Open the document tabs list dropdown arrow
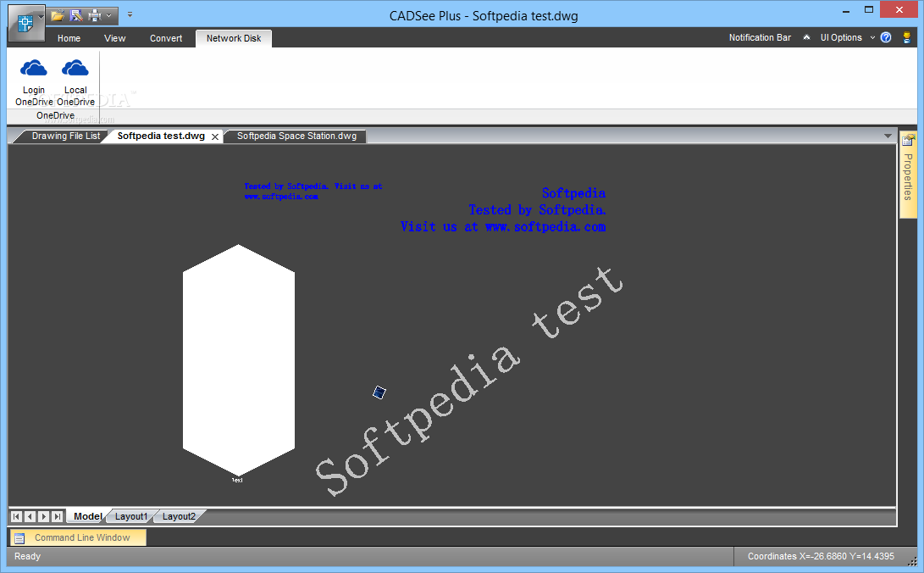This screenshot has width=924, height=573. pos(888,136)
